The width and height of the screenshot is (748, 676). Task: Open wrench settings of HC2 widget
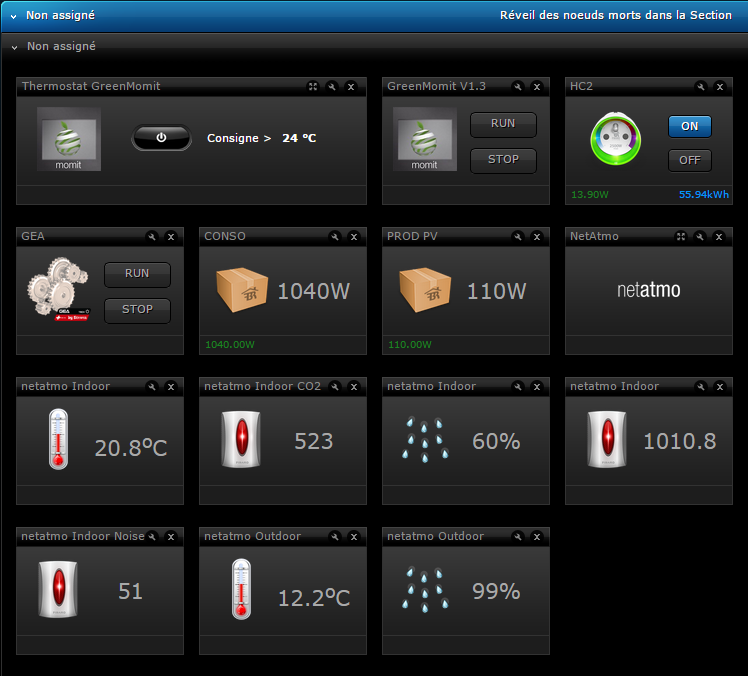click(x=700, y=87)
